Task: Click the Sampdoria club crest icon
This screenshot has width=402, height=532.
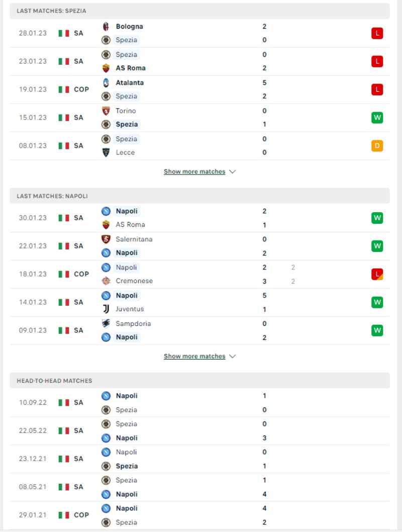Action: [106, 324]
